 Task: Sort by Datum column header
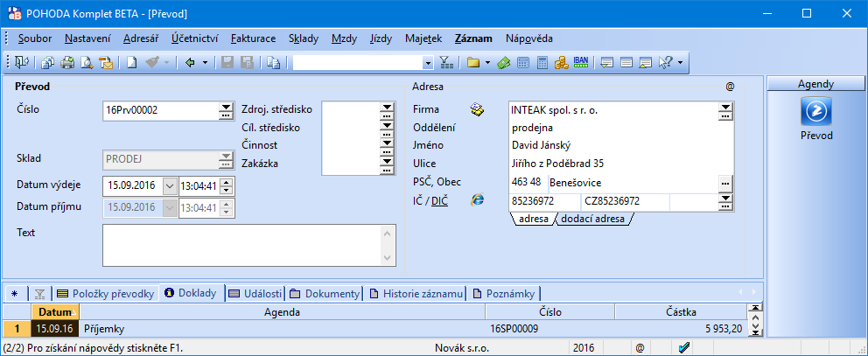point(55,311)
